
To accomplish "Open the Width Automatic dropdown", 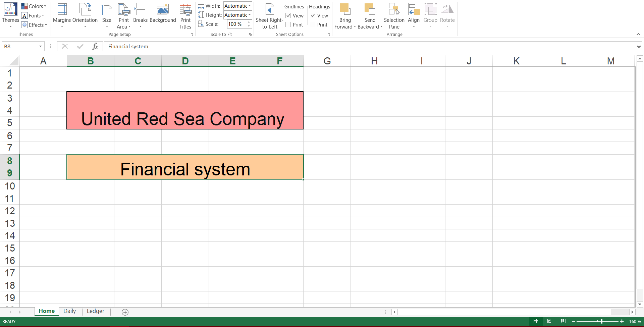I will pos(250,6).
